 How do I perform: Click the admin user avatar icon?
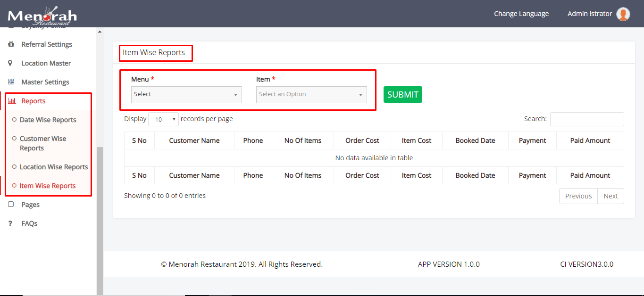pos(623,14)
